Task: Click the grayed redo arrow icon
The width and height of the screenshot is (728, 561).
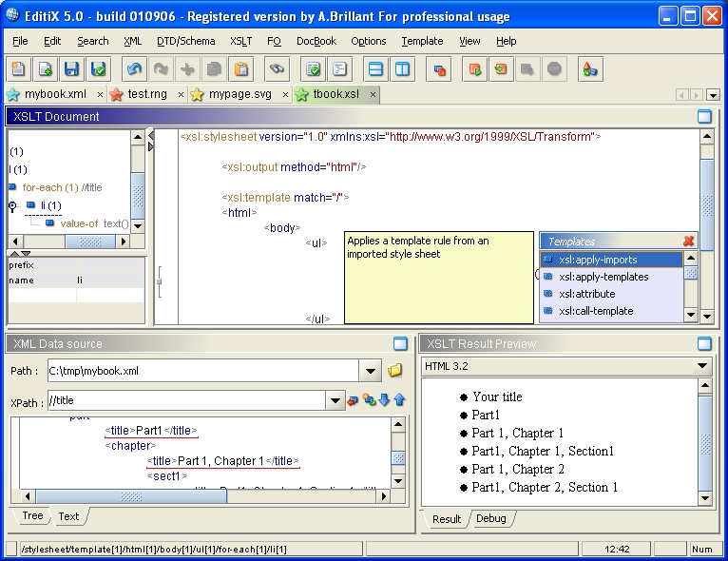Action: coord(161,69)
